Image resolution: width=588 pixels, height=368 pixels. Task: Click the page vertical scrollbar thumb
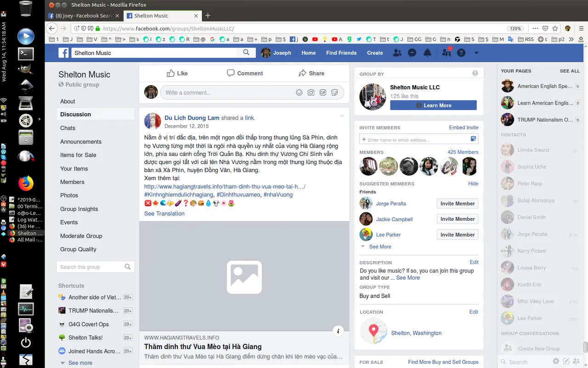point(585,347)
